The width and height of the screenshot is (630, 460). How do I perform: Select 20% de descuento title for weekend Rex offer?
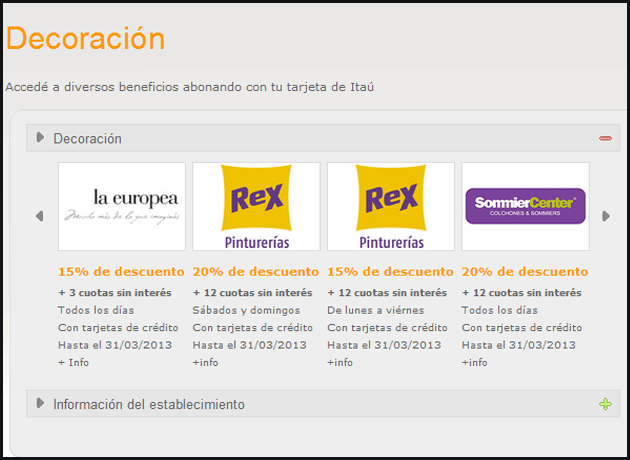point(256,272)
